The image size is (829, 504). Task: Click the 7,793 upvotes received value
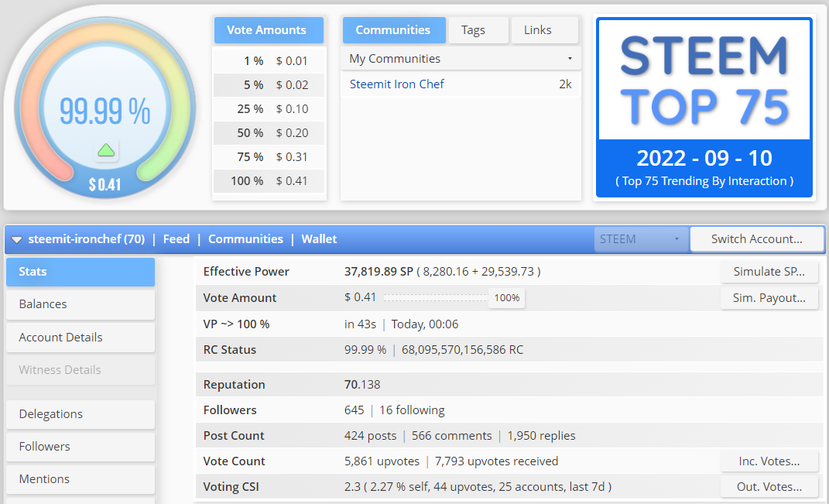(x=496, y=461)
